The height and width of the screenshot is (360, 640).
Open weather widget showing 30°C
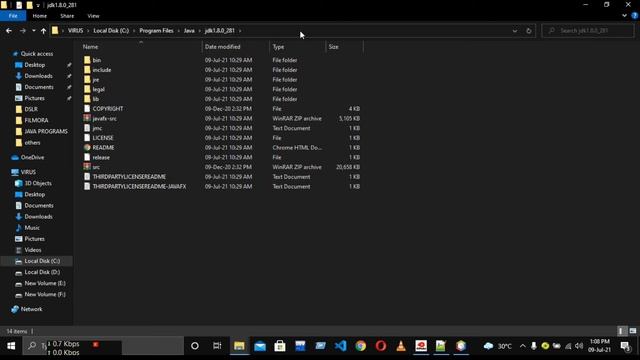click(x=498, y=346)
